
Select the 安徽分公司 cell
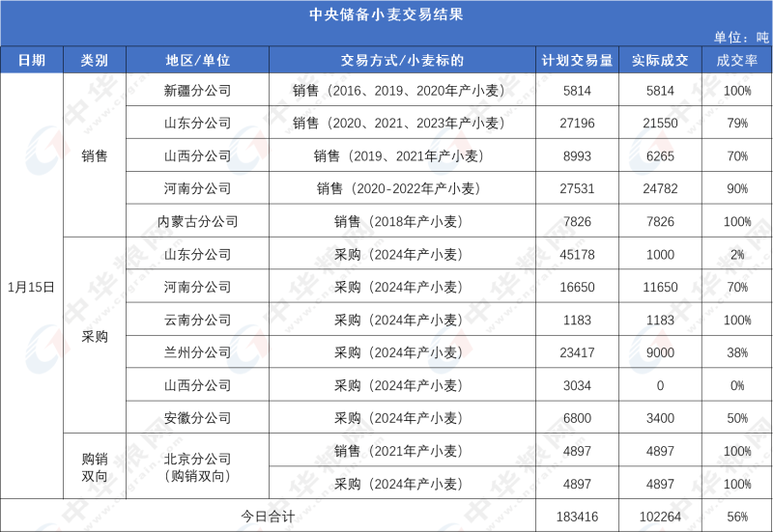pos(197,418)
